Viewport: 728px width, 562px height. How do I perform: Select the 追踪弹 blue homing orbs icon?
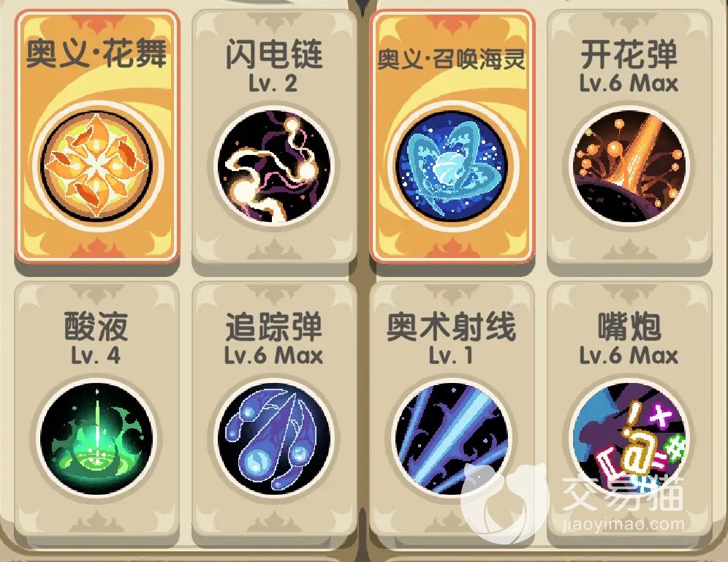pyautogui.click(x=274, y=438)
